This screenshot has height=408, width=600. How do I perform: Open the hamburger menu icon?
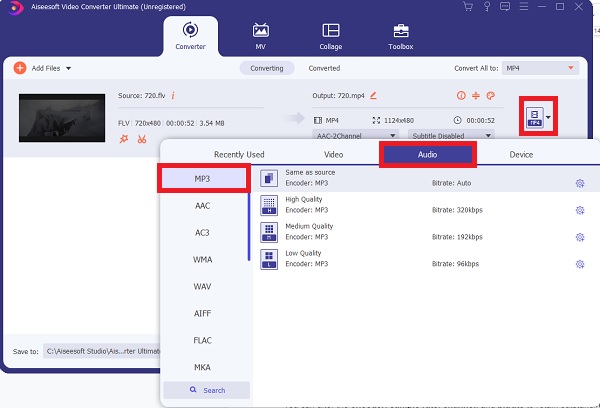click(523, 7)
